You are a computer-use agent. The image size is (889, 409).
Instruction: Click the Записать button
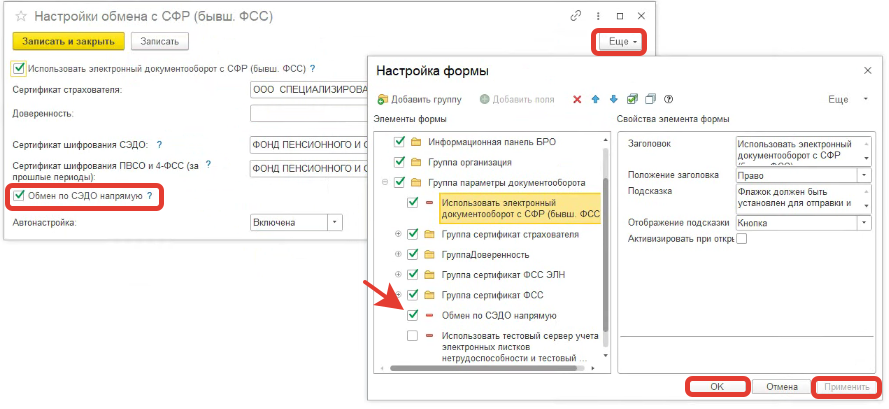[x=160, y=41]
